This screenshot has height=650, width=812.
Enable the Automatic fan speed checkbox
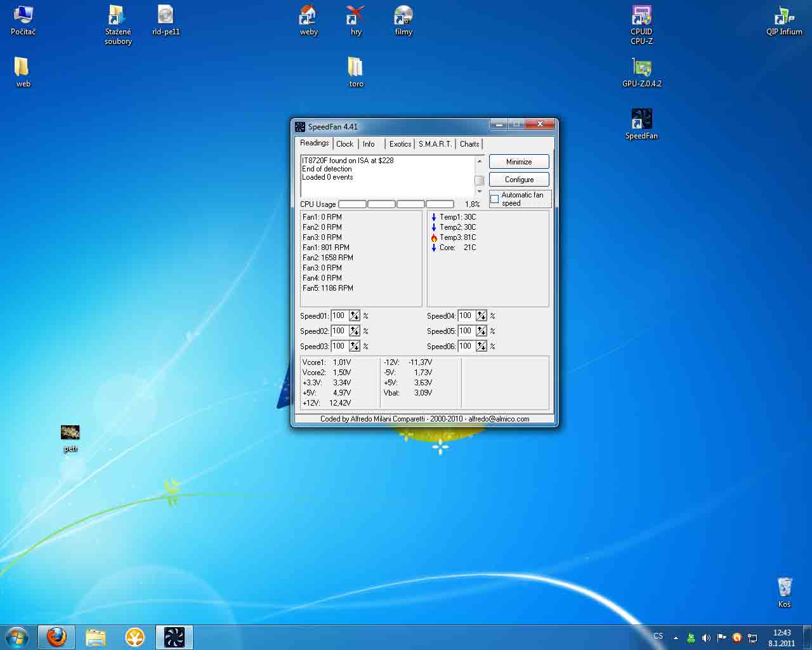click(495, 199)
